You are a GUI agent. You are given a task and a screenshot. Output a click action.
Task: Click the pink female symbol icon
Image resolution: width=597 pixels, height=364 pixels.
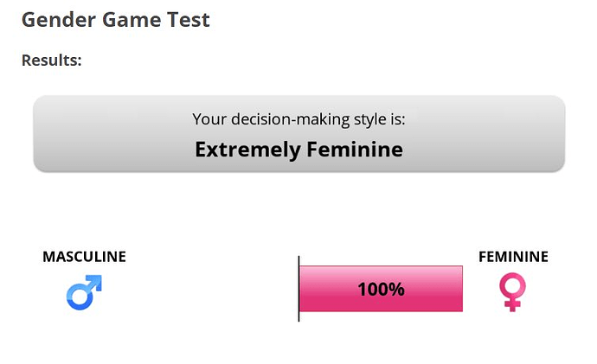pyautogui.click(x=512, y=291)
